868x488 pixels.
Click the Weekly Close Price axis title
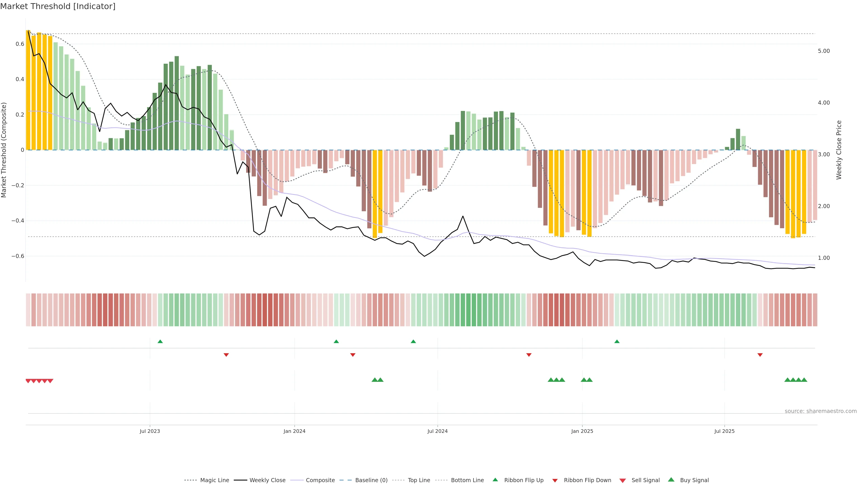[839, 150]
